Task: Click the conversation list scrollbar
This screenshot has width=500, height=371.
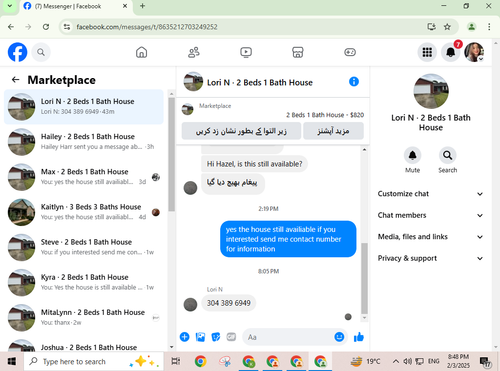Action: pyautogui.click(x=171, y=155)
